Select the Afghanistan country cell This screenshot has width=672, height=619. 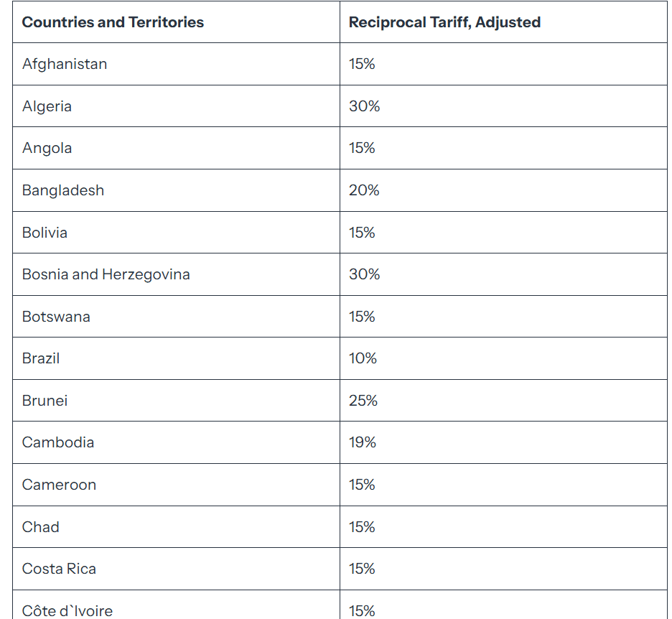pos(65,64)
